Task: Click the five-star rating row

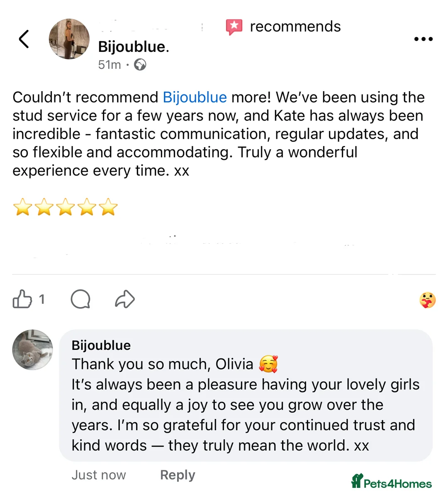Action: [x=66, y=207]
